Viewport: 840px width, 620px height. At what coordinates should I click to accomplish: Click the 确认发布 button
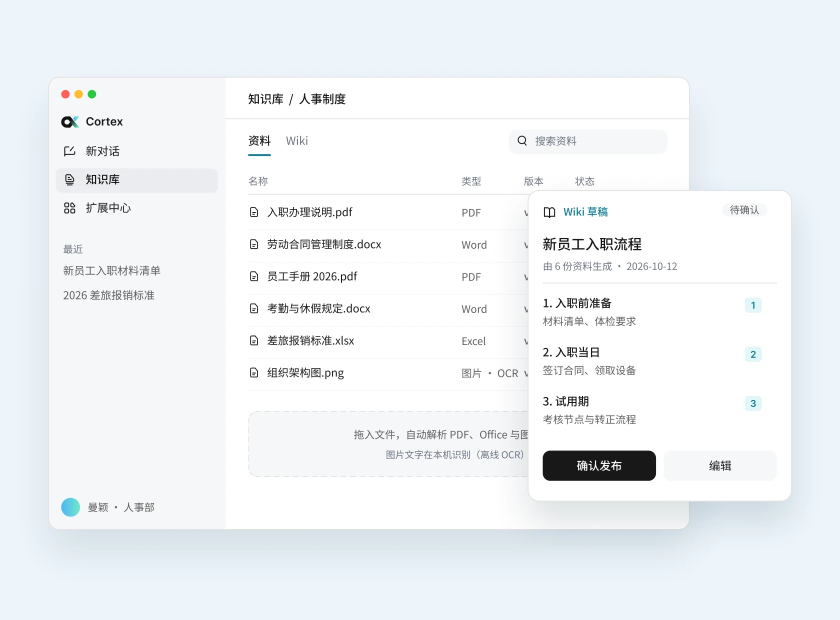599,465
